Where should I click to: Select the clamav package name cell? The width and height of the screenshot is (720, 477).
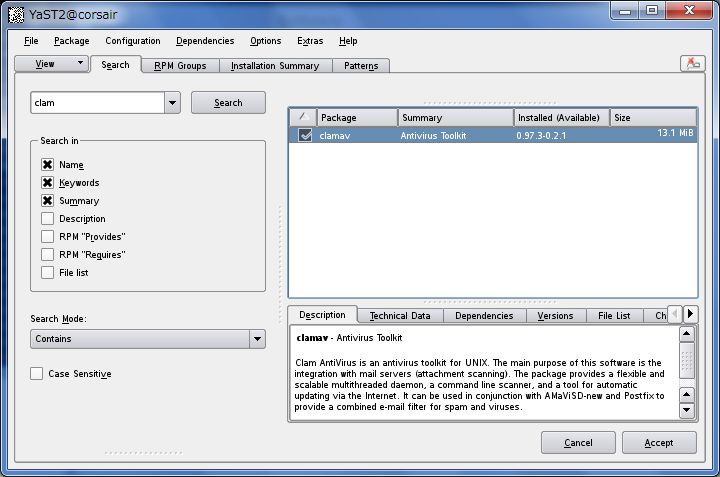pos(335,135)
